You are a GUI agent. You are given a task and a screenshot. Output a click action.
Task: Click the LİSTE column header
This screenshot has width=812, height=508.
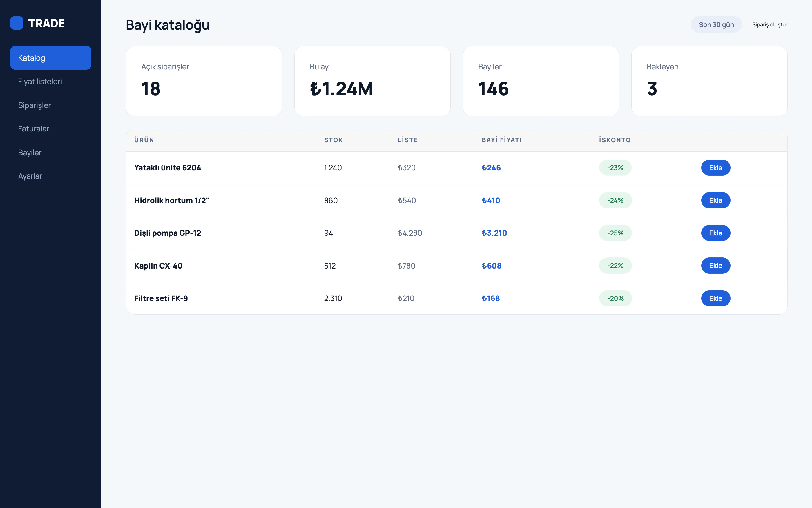click(407, 140)
